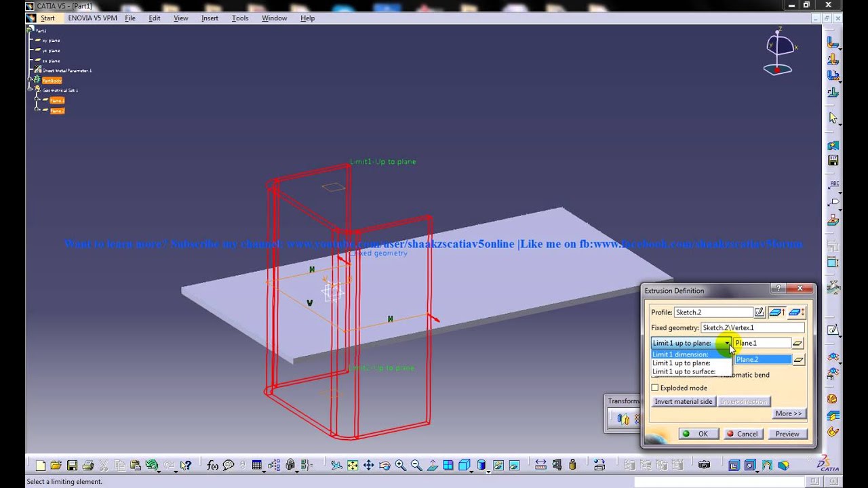This screenshot has height=488, width=868.
Task: Click the Fit All In view icon
Action: pos(353,465)
